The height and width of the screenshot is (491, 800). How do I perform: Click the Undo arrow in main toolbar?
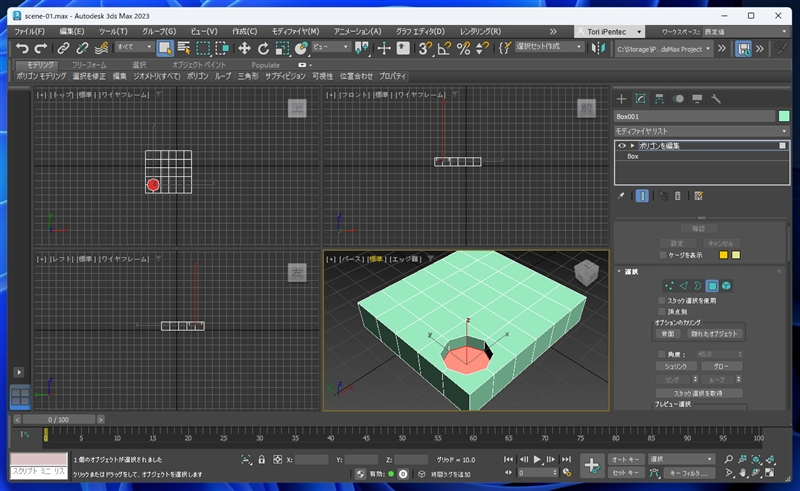click(22, 48)
